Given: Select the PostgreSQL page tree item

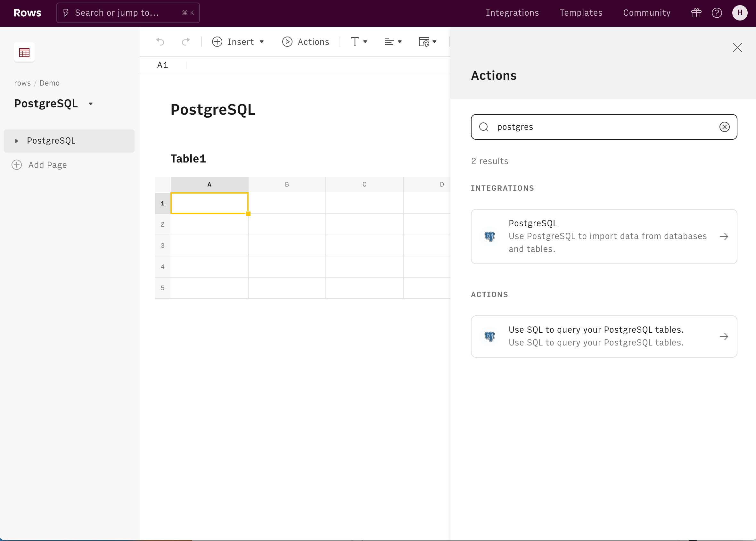Looking at the screenshot, I should point(70,140).
